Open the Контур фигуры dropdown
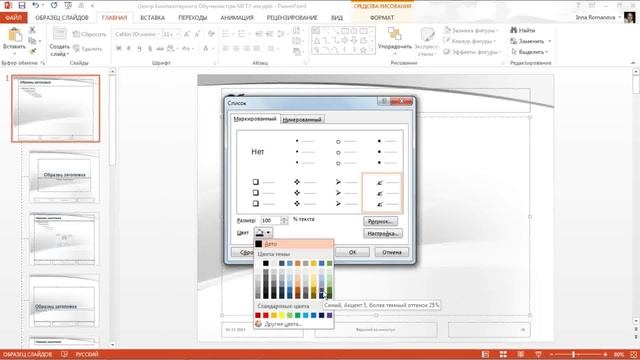The height and width of the screenshot is (360, 640). [x=495, y=41]
